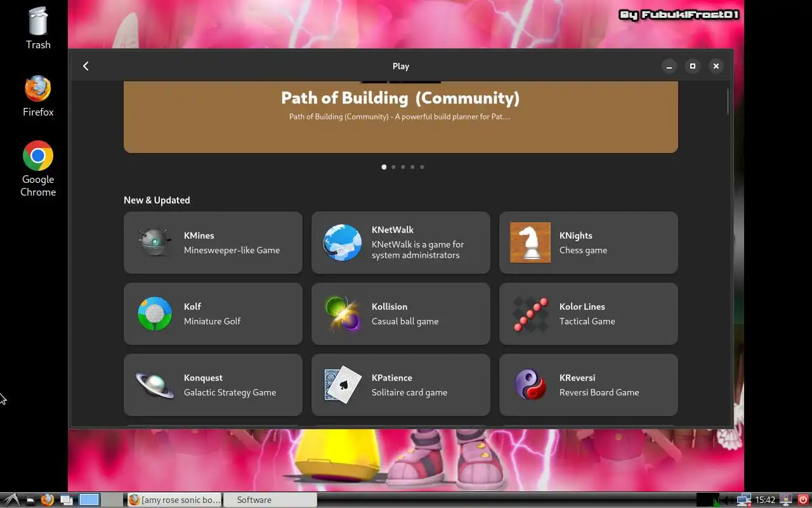Open the file manager taskbar launcher
The width and height of the screenshot is (812, 508).
click(30, 500)
